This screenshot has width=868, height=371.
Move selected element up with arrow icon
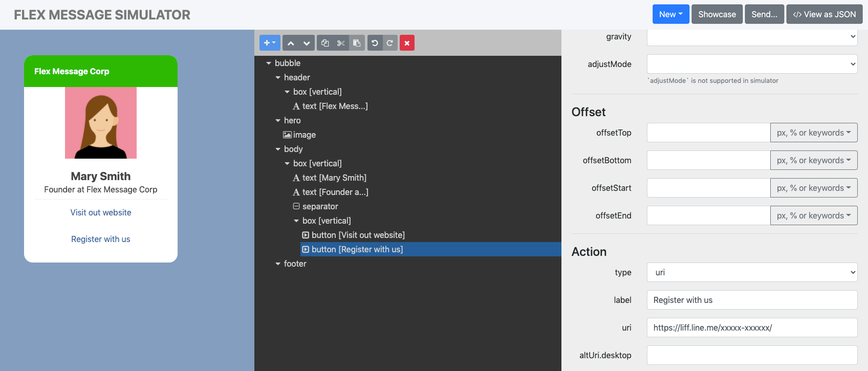[291, 43]
